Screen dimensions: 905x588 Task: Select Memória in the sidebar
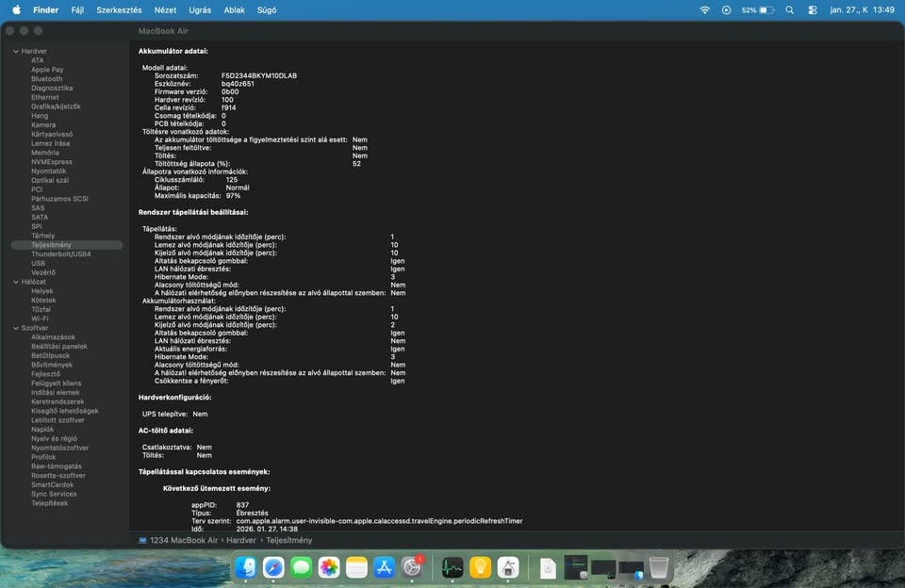pos(45,153)
